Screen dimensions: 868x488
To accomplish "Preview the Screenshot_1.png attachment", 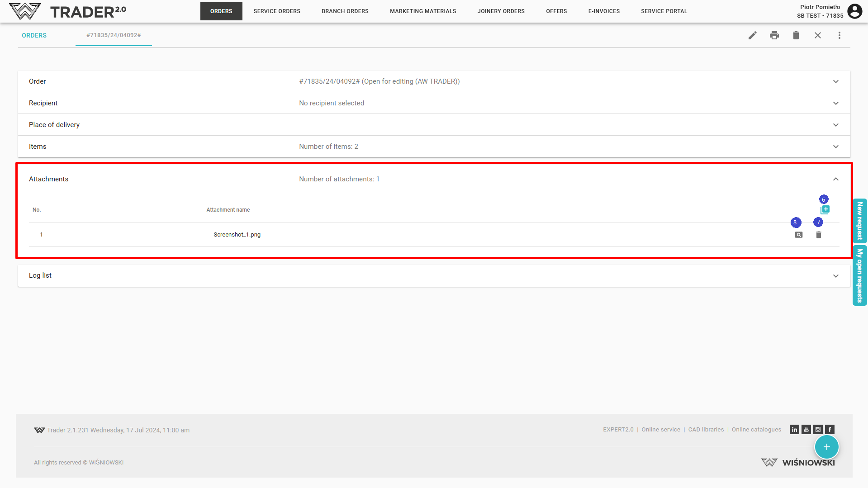I will pos(798,235).
